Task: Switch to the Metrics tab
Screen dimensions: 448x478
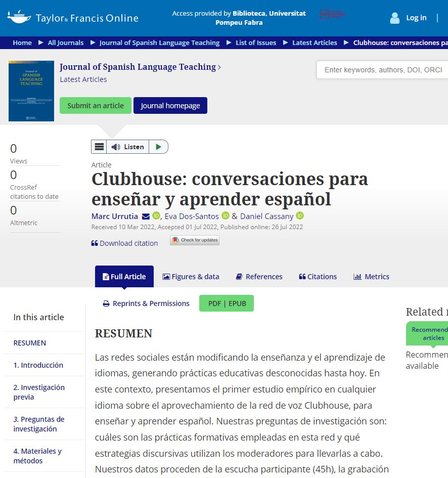Action: click(371, 277)
